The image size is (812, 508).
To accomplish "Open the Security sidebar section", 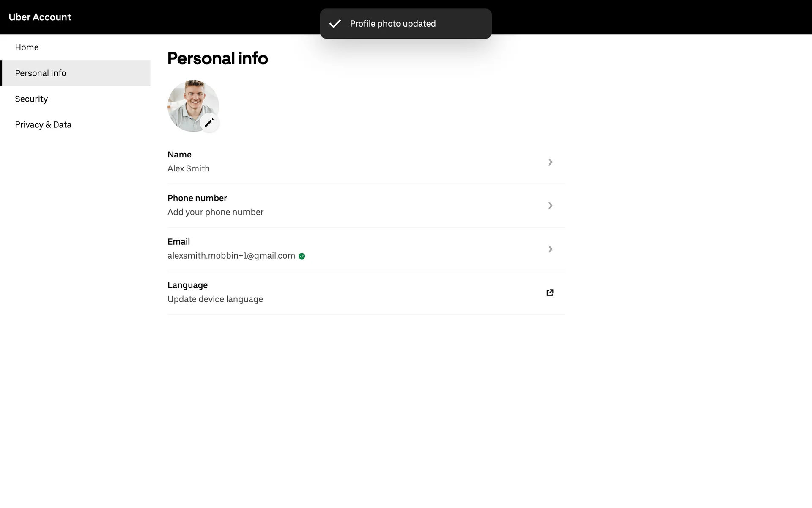I will click(32, 99).
